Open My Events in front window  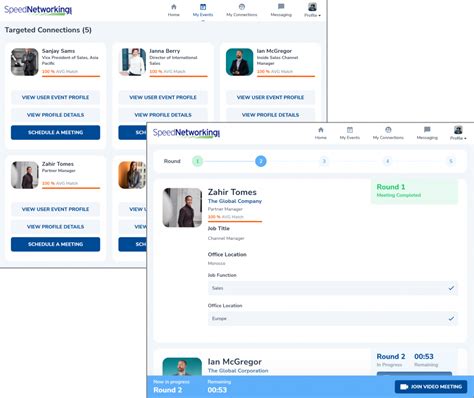point(350,133)
